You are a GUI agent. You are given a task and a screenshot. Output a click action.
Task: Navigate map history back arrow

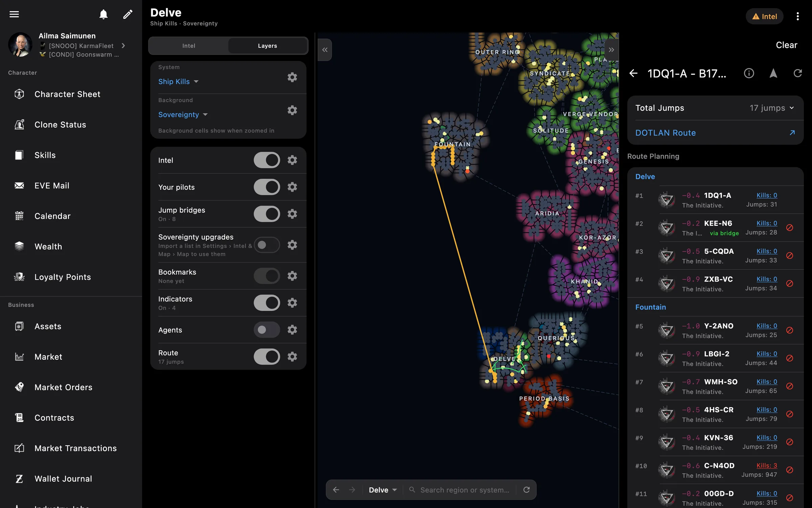tap(336, 490)
